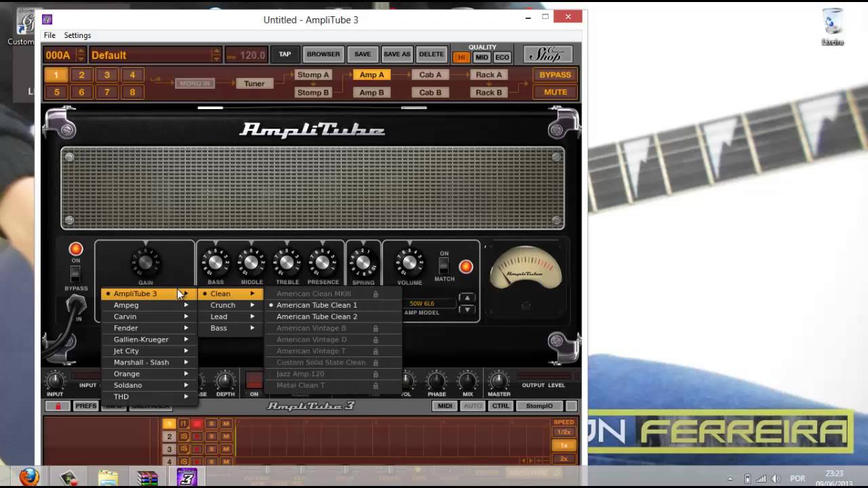Select AmpliTube 3 taskbar icon
Image resolution: width=868 pixels, height=488 pixels.
[x=186, y=477]
